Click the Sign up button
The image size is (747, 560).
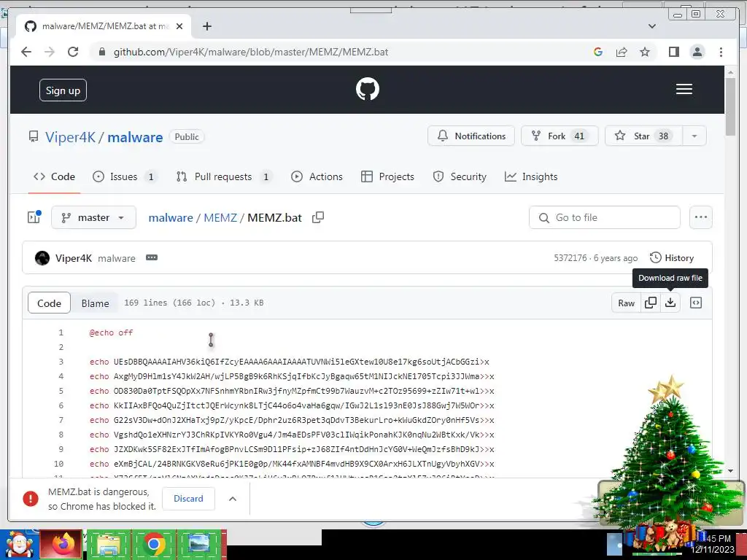pos(63,90)
